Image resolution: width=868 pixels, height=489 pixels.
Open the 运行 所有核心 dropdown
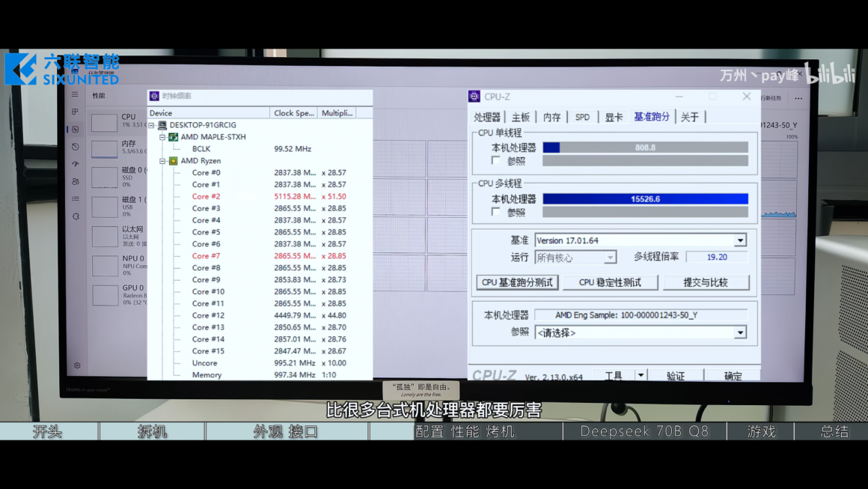point(610,258)
